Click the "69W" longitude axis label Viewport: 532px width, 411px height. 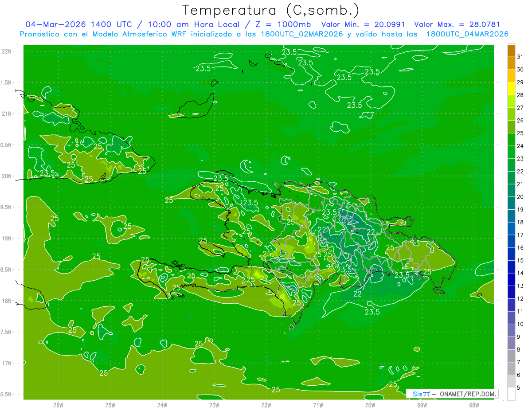pyautogui.click(x=422, y=405)
